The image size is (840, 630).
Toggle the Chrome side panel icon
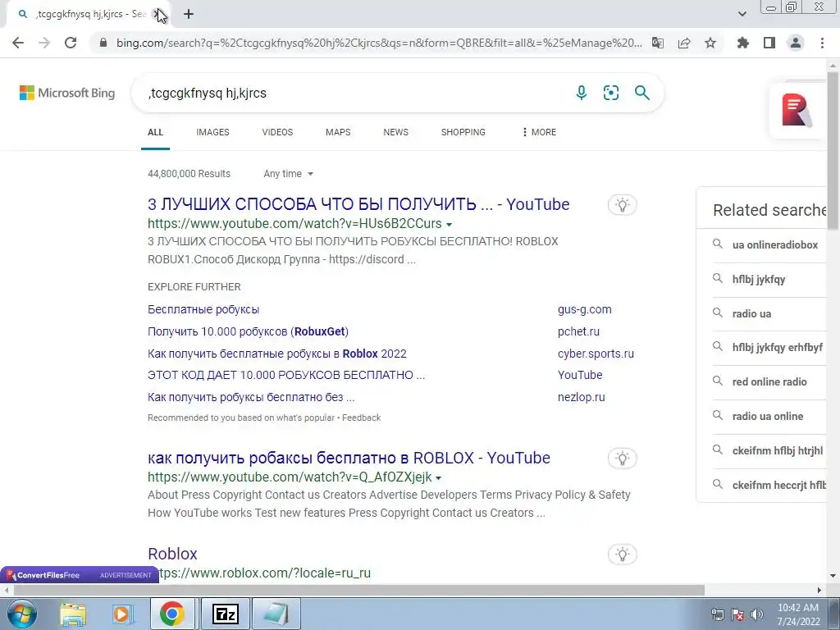pos(769,43)
